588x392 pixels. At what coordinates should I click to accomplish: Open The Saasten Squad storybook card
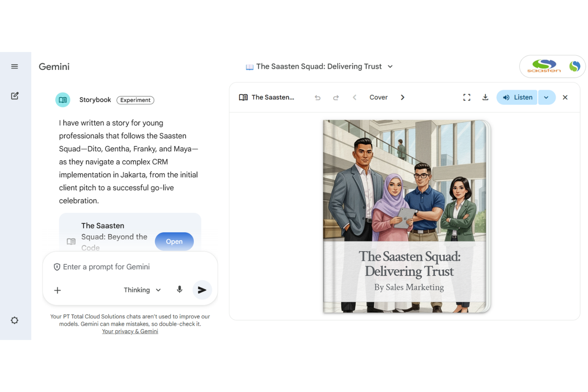coord(174,241)
